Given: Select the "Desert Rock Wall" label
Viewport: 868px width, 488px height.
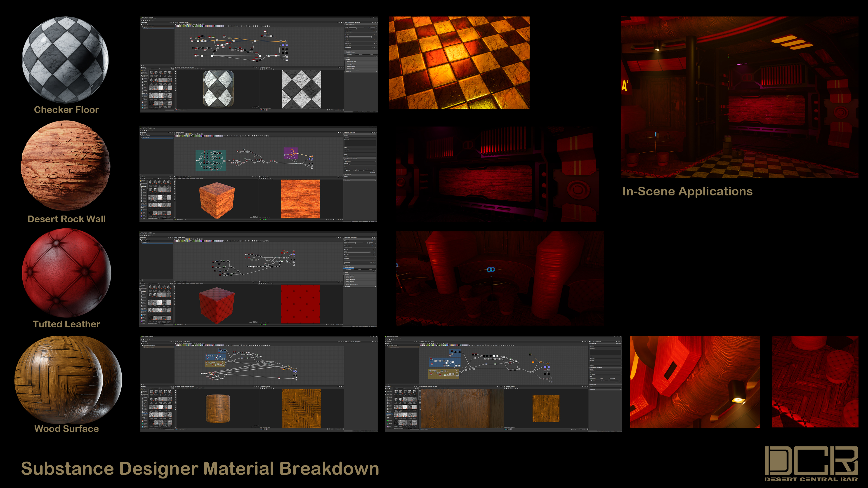Looking at the screenshot, I should pyautogui.click(x=66, y=219).
